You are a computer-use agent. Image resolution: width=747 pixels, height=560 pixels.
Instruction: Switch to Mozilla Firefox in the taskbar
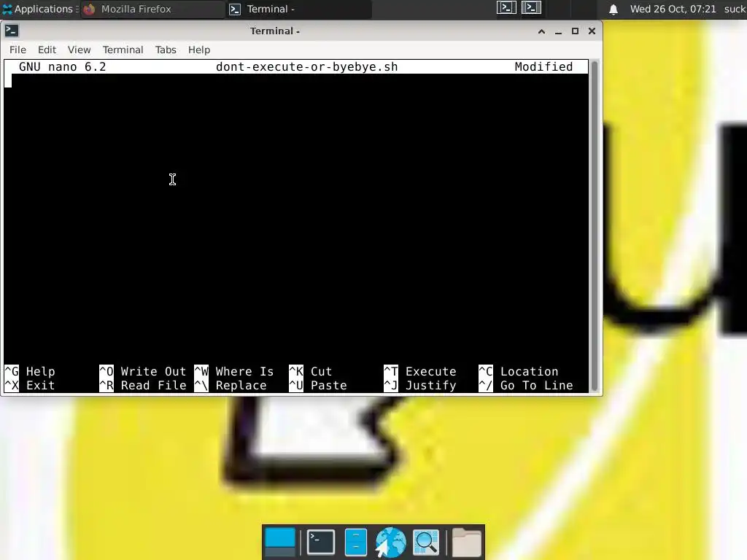click(x=153, y=9)
